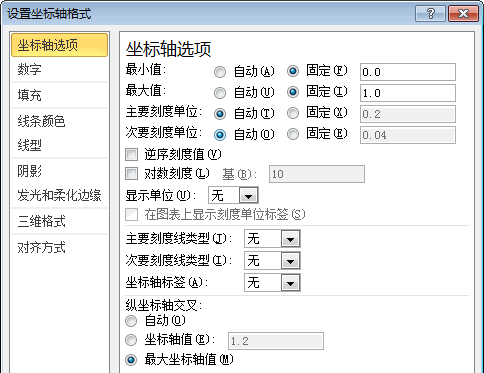Click the 最小值 fixed value field

408,72
